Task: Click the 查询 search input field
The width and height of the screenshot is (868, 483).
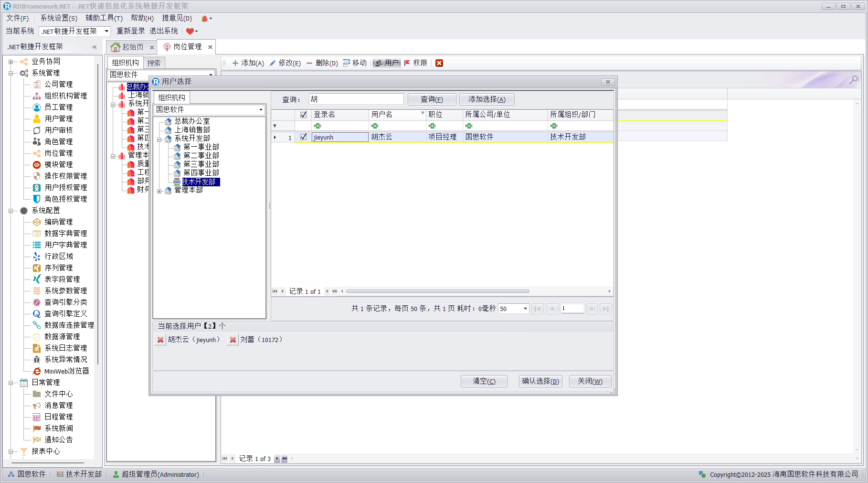Action: coord(356,99)
